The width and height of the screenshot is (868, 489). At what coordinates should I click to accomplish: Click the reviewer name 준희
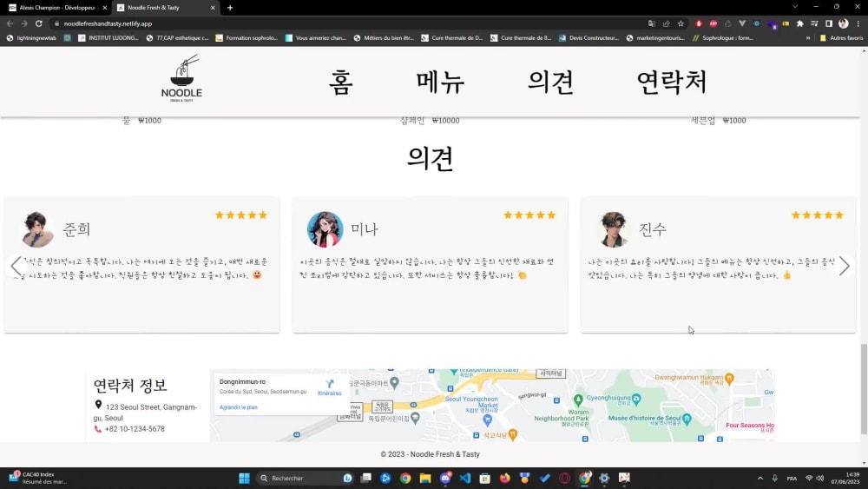tap(76, 229)
